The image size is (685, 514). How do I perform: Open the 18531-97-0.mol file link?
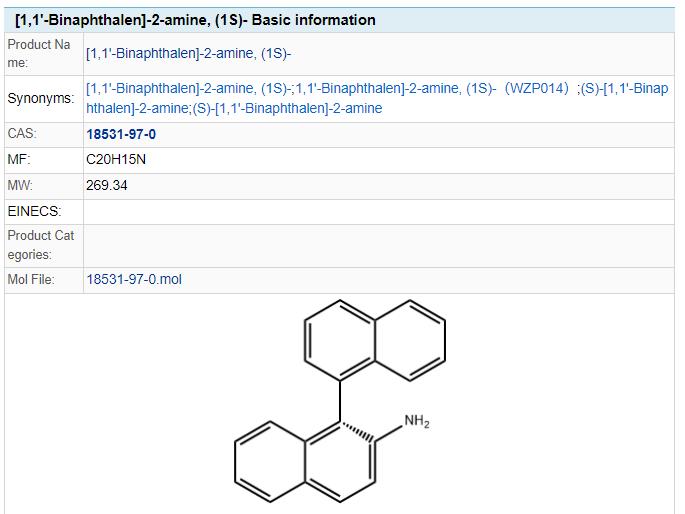(134, 280)
